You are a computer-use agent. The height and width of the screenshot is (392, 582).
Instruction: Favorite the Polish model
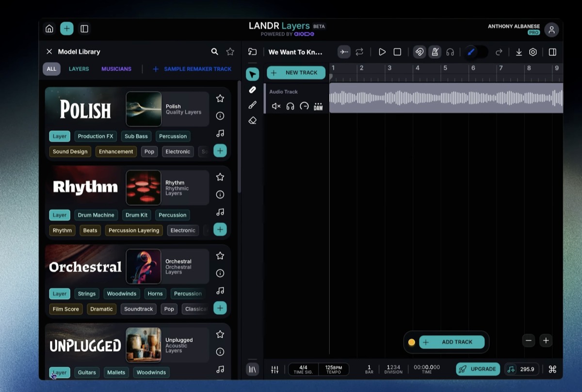tap(220, 98)
